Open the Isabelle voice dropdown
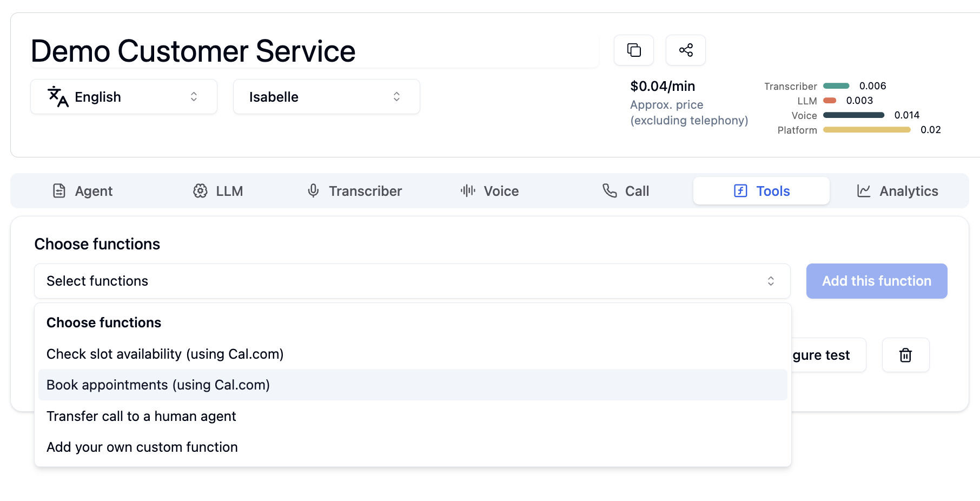980x501 pixels. (x=327, y=97)
